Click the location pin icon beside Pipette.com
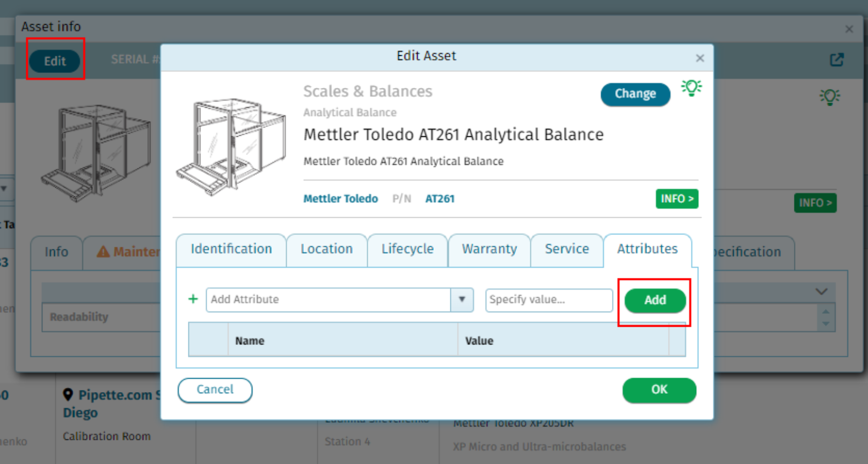This screenshot has width=868, height=464. pos(68,395)
